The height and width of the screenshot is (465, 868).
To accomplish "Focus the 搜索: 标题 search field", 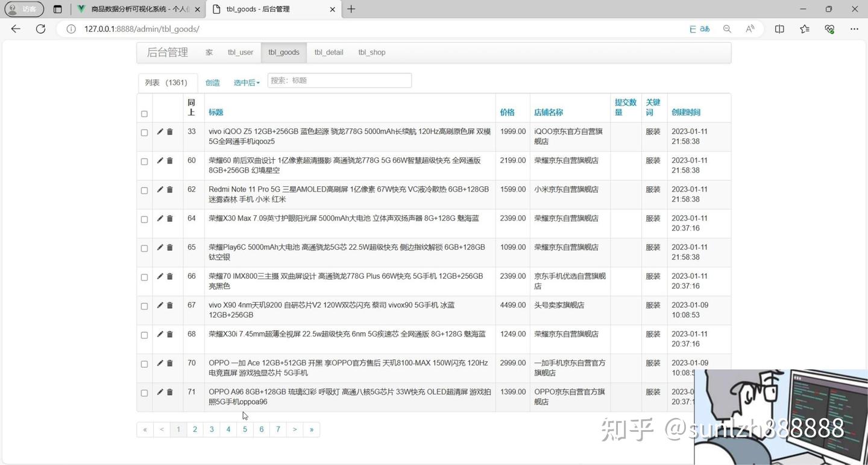I will [339, 80].
